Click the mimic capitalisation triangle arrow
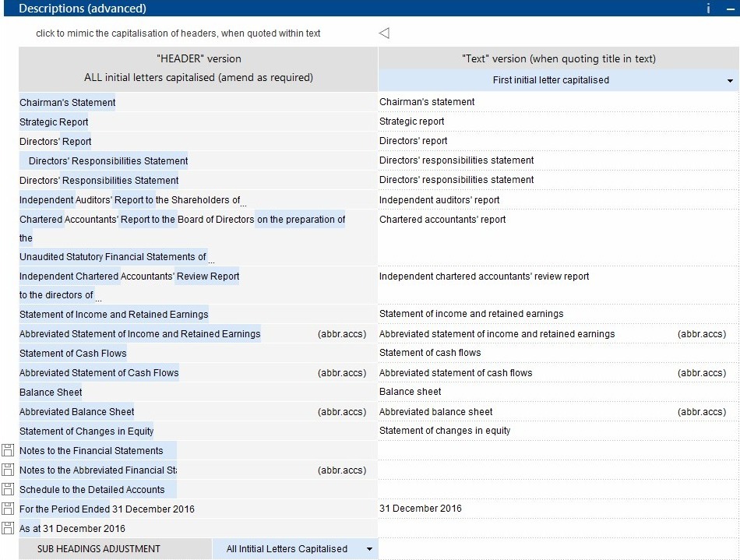Viewport: 740px width, 560px height. point(384,33)
